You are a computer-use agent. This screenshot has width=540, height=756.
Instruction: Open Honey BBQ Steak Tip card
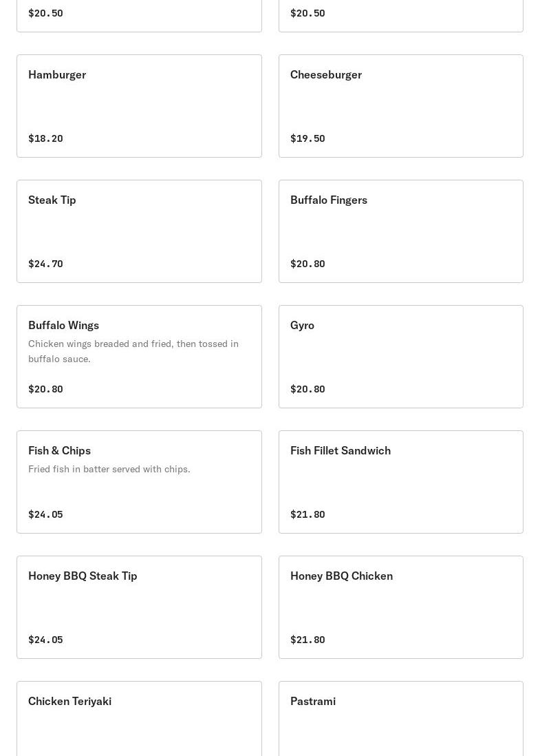(139, 607)
